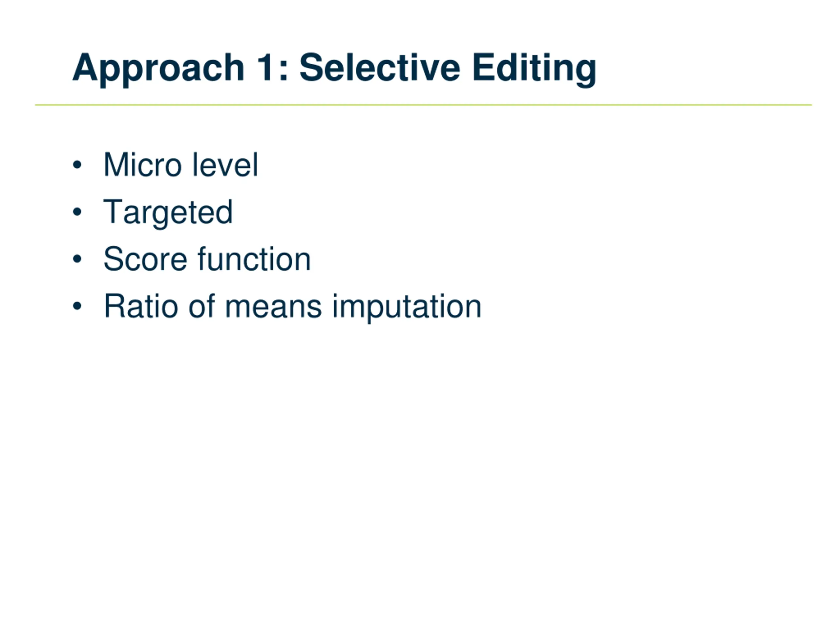Click the word 'level' in first bullet
840x630 pixels.
pos(225,165)
